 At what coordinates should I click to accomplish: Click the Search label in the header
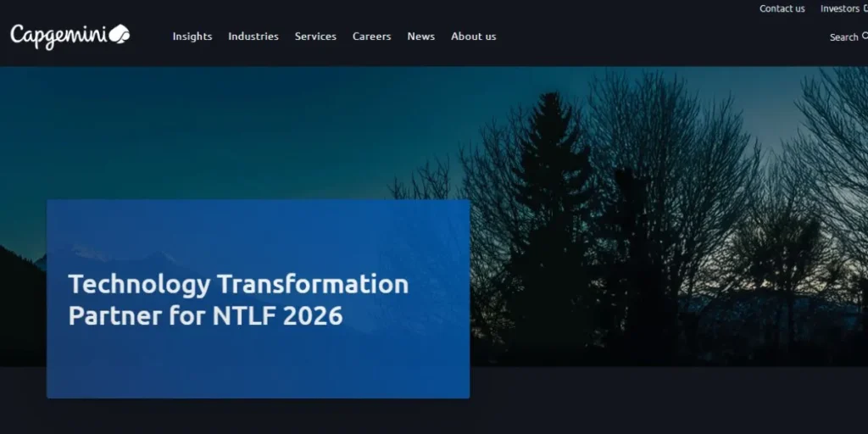[843, 37]
